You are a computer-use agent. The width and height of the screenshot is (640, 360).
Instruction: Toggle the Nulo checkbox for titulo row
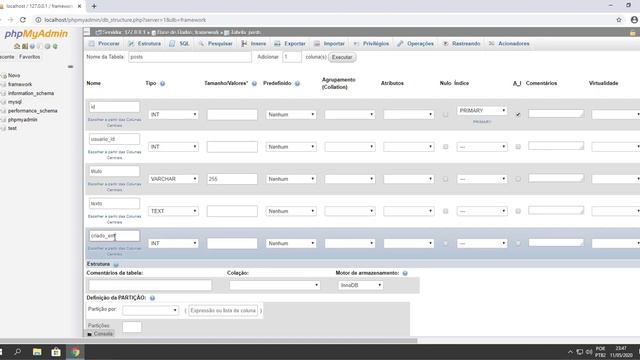445,179
